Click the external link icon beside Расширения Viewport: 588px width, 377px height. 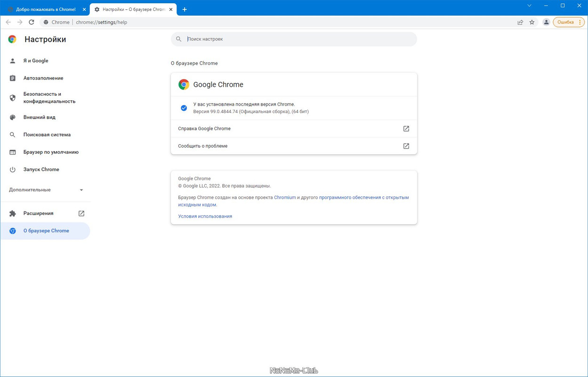(x=81, y=213)
